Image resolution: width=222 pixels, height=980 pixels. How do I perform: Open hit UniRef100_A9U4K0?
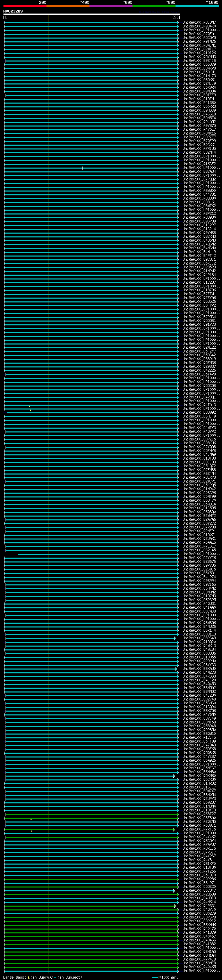pyautogui.click(x=199, y=26)
